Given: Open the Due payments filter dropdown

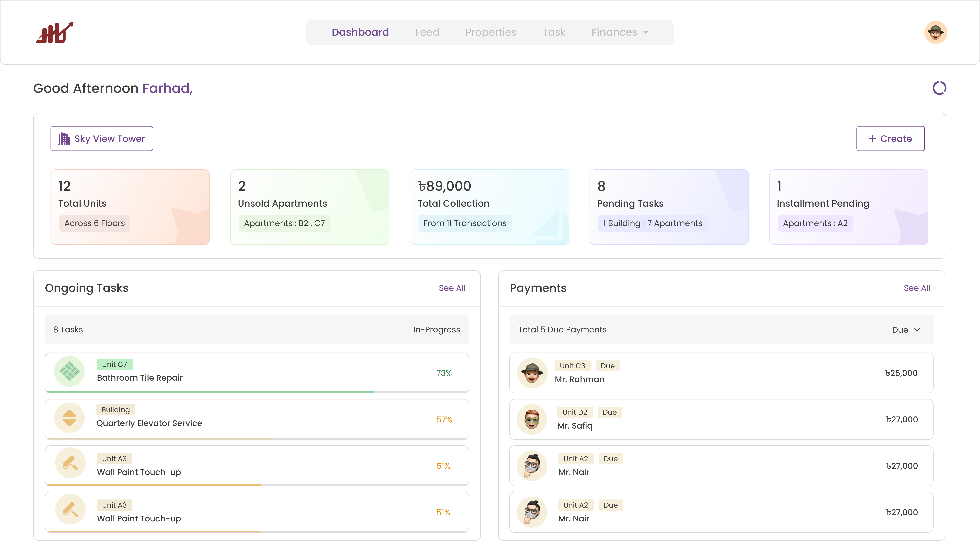Looking at the screenshot, I should (x=906, y=330).
